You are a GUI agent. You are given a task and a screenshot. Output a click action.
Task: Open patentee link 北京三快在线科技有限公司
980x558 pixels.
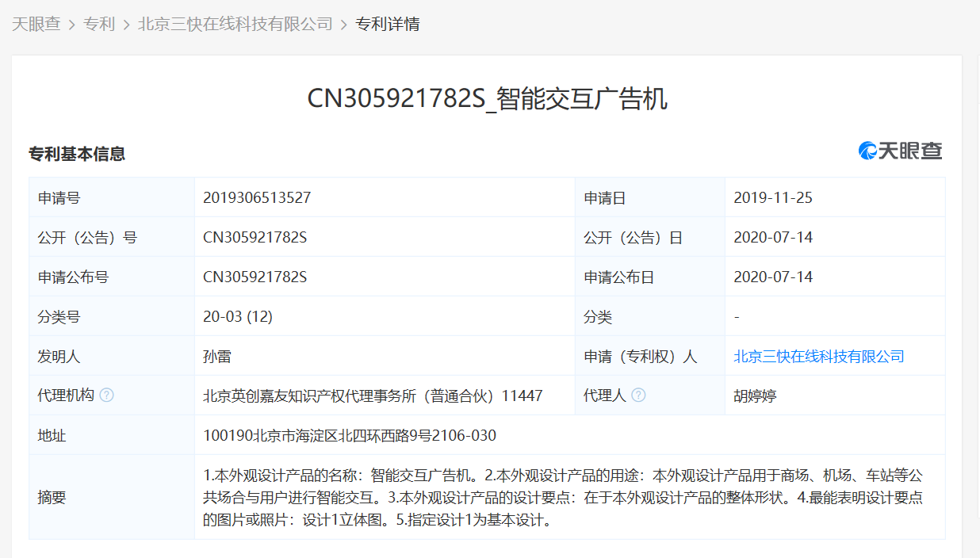(x=818, y=356)
